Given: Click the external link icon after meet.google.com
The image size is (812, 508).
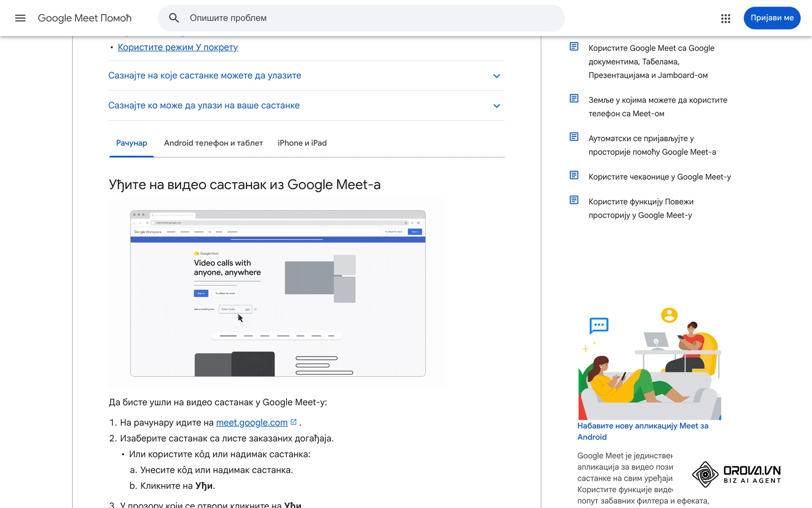Looking at the screenshot, I should (x=293, y=422).
